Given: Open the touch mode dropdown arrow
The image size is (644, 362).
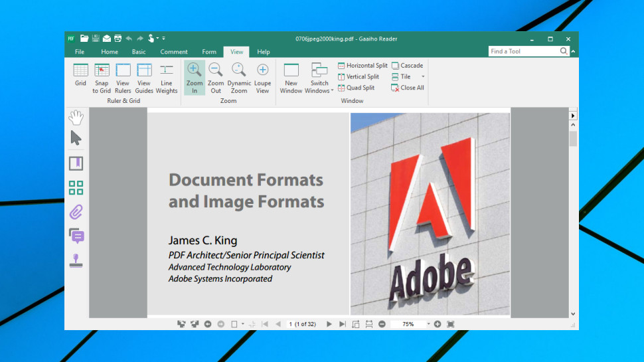Looking at the screenshot, I should point(157,39).
